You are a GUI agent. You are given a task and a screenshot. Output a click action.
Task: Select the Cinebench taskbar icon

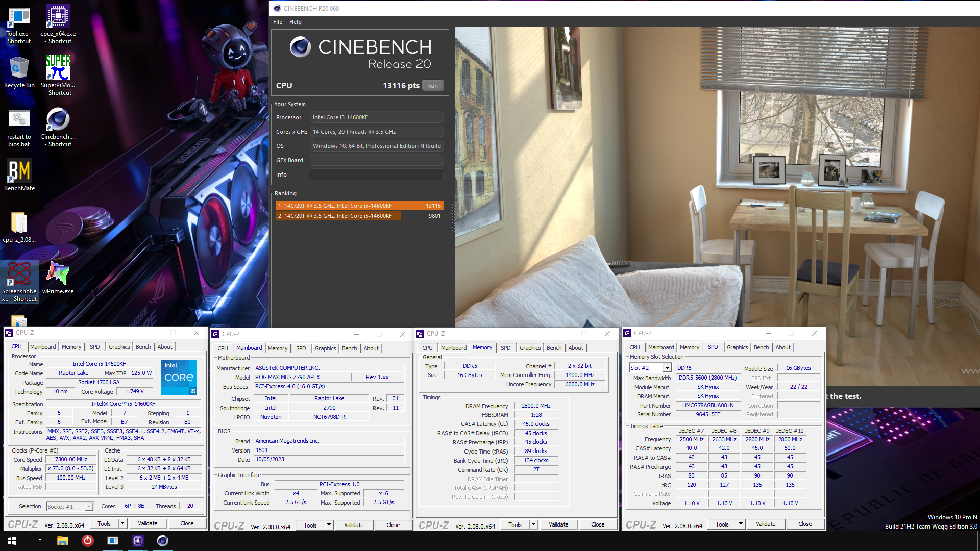coord(163,541)
